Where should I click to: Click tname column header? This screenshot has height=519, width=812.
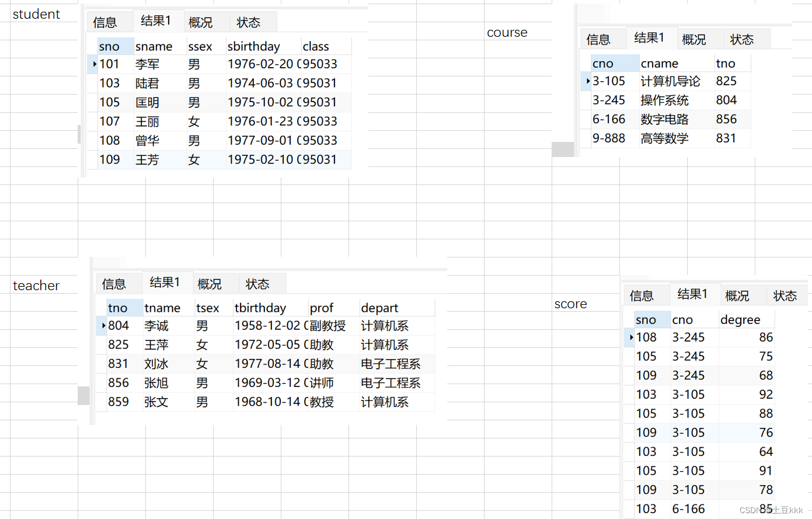169,308
